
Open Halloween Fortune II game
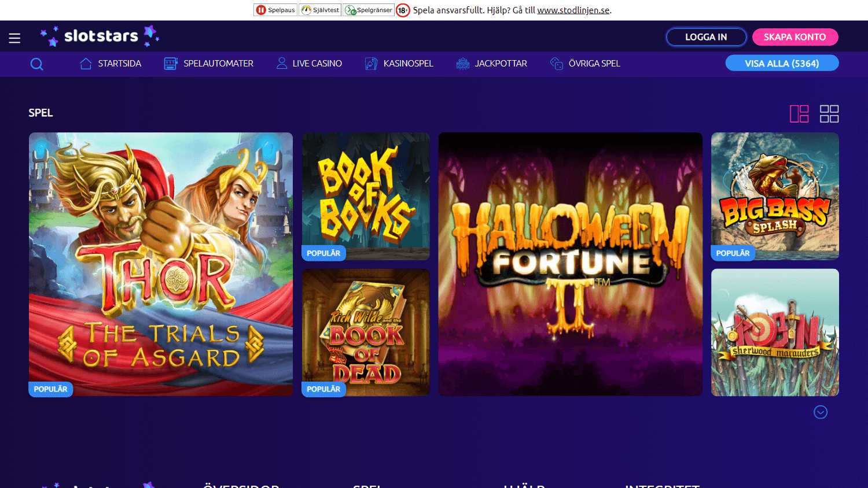tap(571, 264)
